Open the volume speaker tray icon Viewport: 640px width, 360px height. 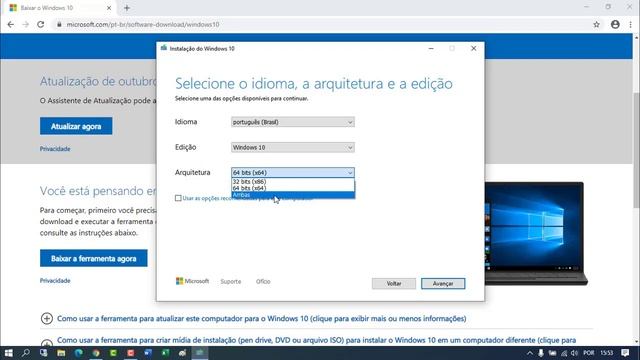tap(574, 353)
